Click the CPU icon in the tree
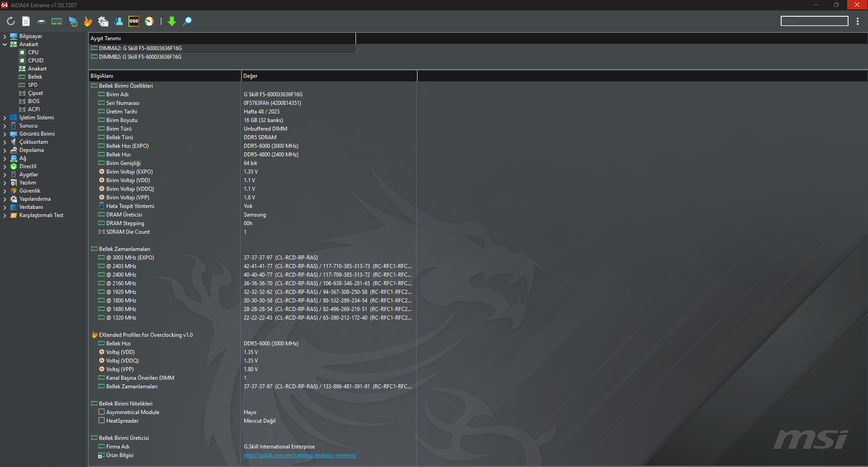868x467 pixels. coord(22,52)
